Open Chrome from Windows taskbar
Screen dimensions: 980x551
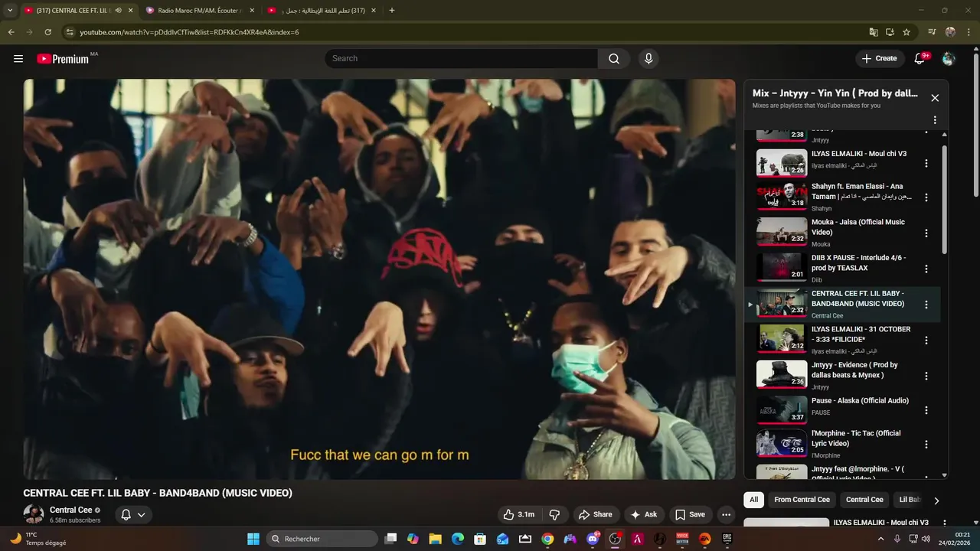tap(547, 539)
